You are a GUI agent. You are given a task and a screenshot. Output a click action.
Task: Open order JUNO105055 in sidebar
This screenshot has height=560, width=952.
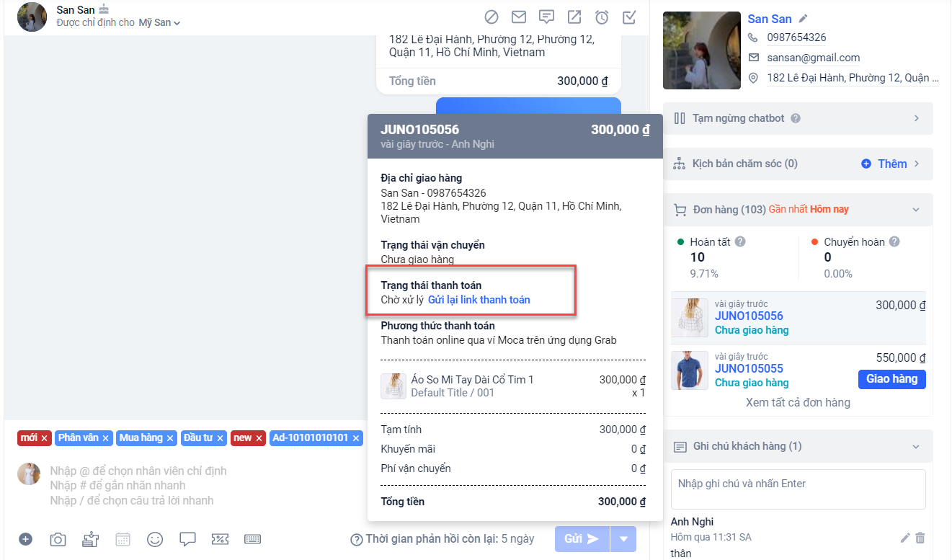click(749, 368)
